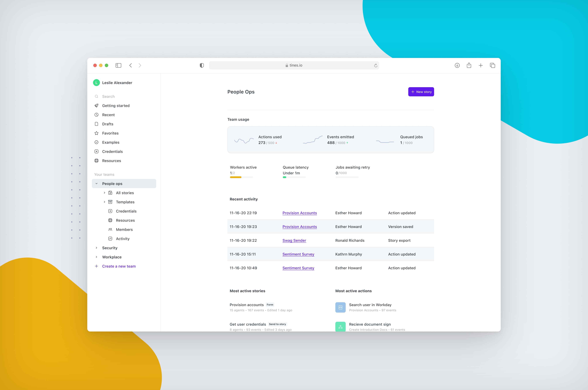Open the Get user credentials story
The height and width of the screenshot is (390, 588).
[248, 324]
